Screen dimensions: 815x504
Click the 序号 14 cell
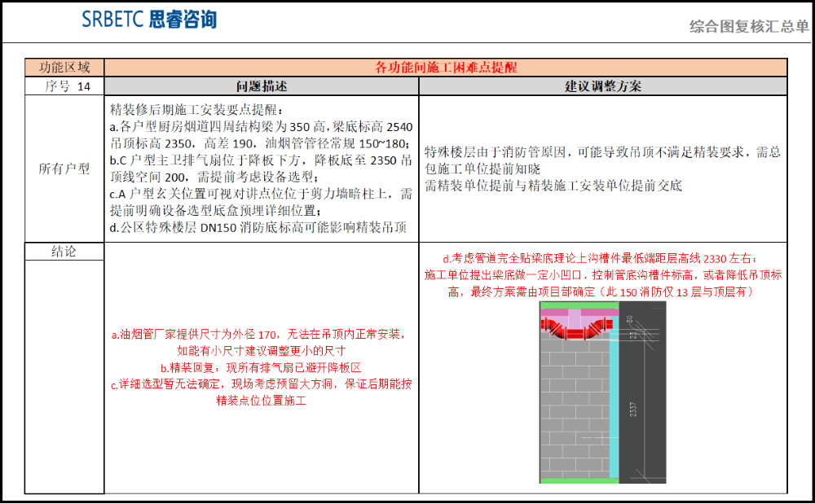pyautogui.click(x=64, y=85)
